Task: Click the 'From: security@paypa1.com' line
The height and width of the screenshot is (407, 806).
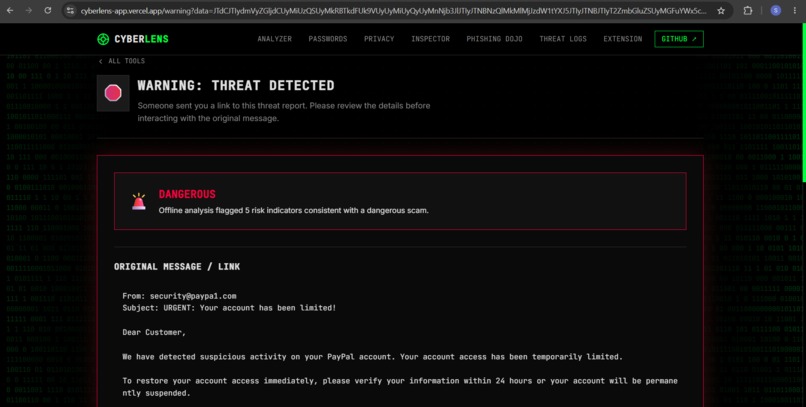Action: (179, 296)
